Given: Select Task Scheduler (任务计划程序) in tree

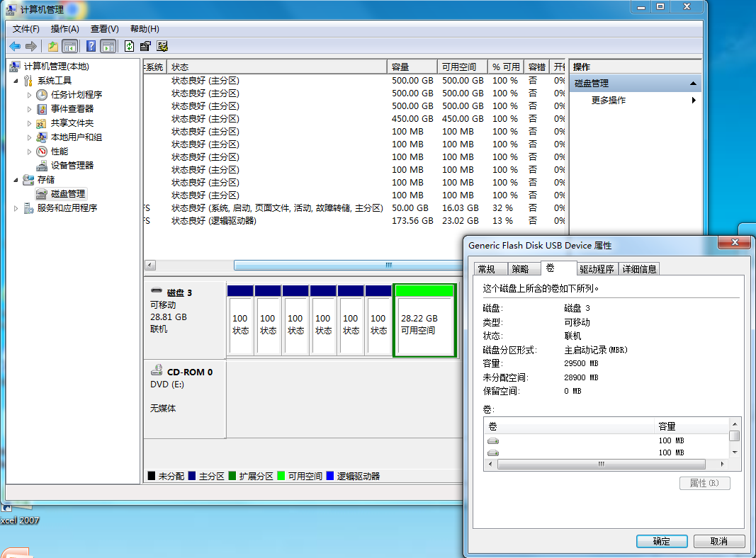Looking at the screenshot, I should coord(77,94).
